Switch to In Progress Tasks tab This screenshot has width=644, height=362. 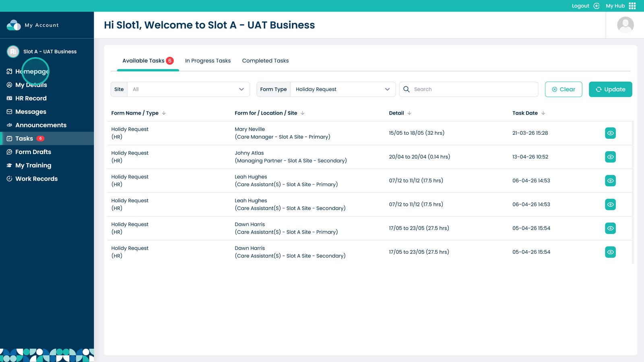(208, 61)
